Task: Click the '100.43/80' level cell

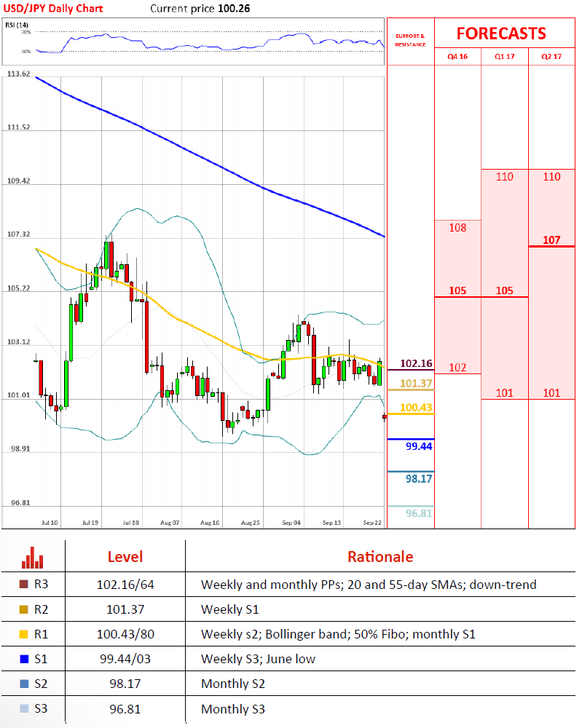Action: [x=125, y=634]
